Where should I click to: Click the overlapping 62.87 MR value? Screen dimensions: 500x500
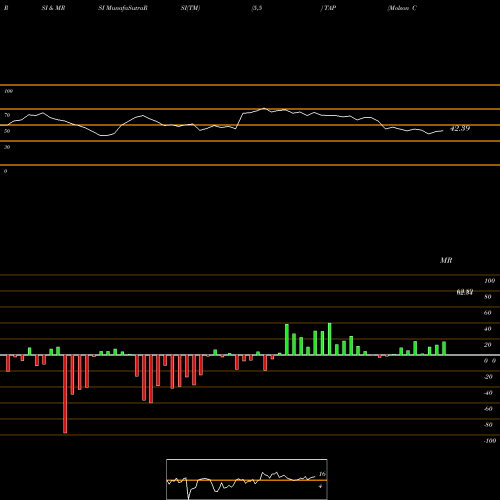coord(465,292)
